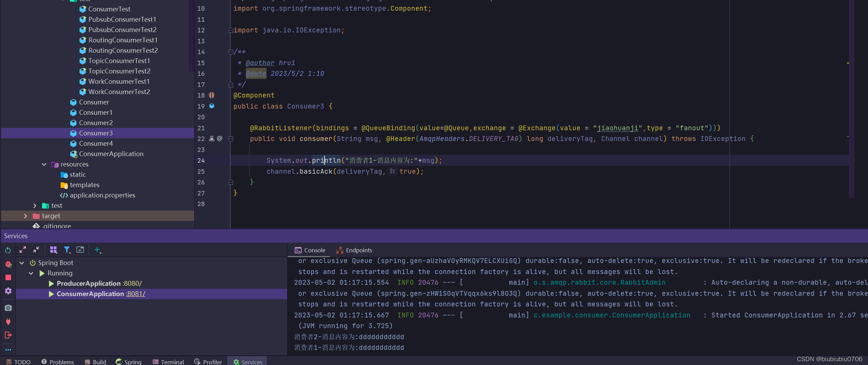Click the Spring bean coffee icon on line 18

click(x=211, y=95)
